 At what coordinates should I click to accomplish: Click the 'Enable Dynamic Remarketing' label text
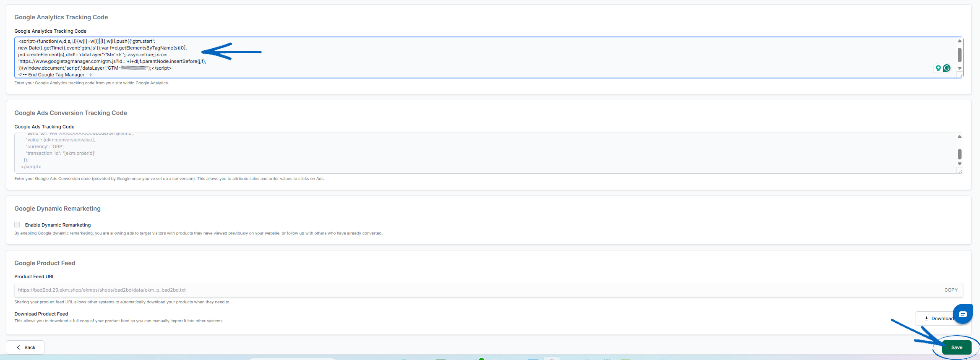coord(58,225)
